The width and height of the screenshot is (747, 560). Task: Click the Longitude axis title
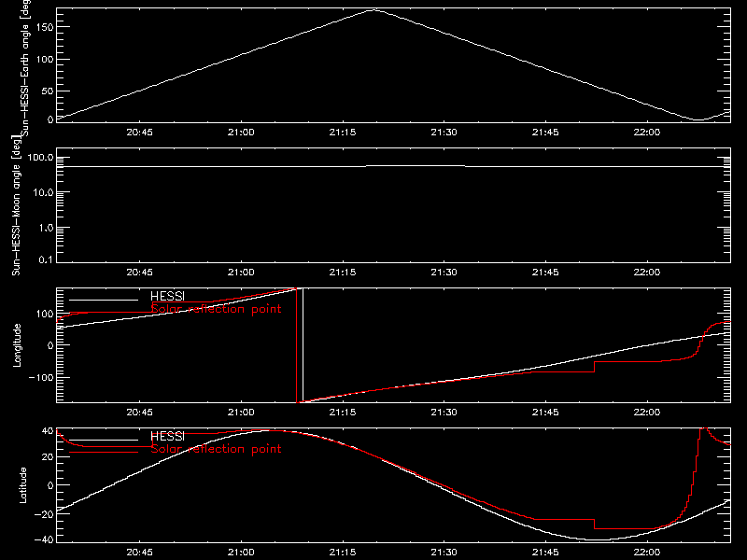(17, 345)
